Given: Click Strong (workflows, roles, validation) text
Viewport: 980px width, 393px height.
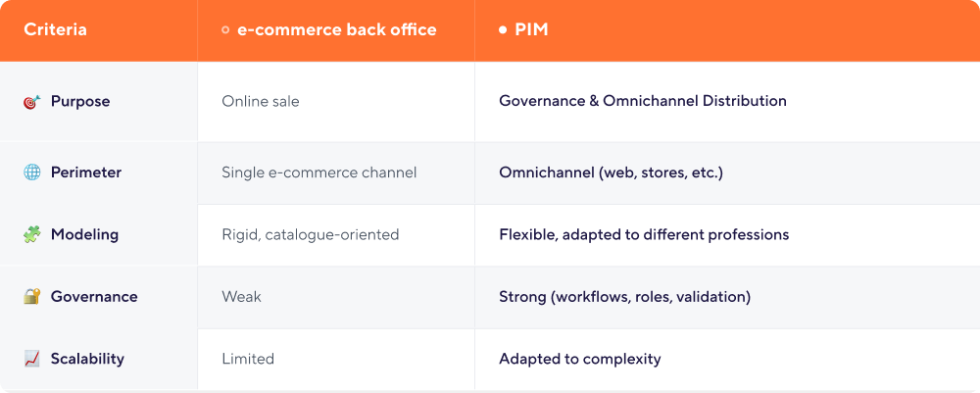Looking at the screenshot, I should click(625, 297).
